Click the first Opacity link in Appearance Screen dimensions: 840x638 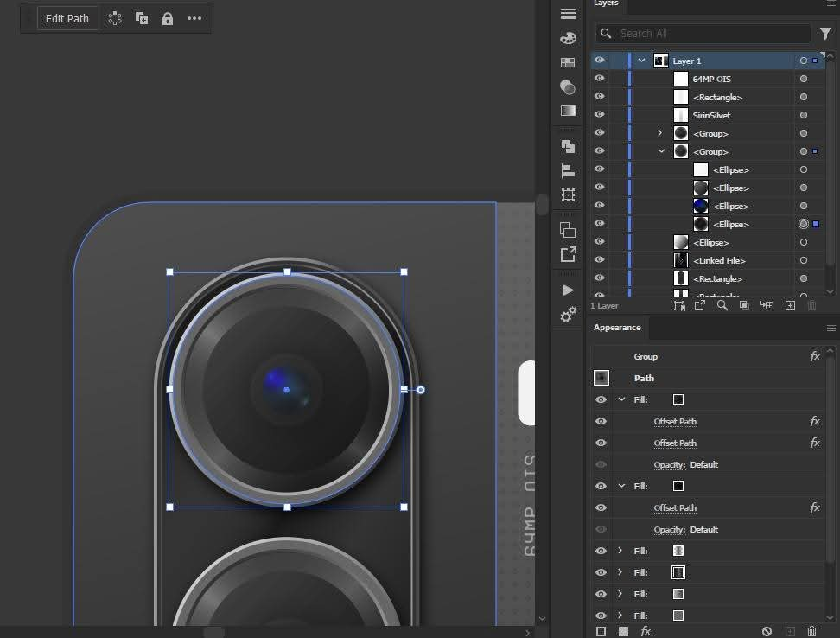[670, 464]
